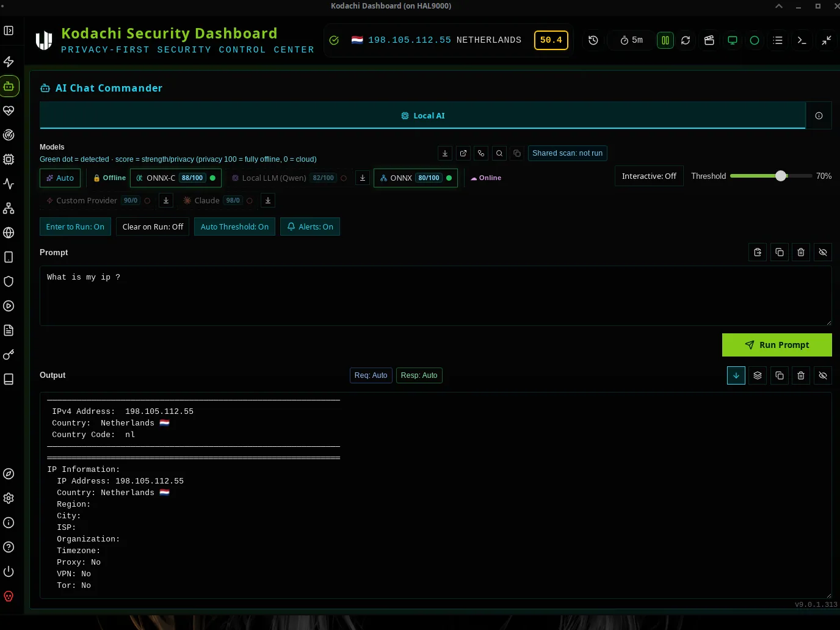The image size is (840, 630).
Task: Click the collapse arrows icon in header
Action: [826, 40]
